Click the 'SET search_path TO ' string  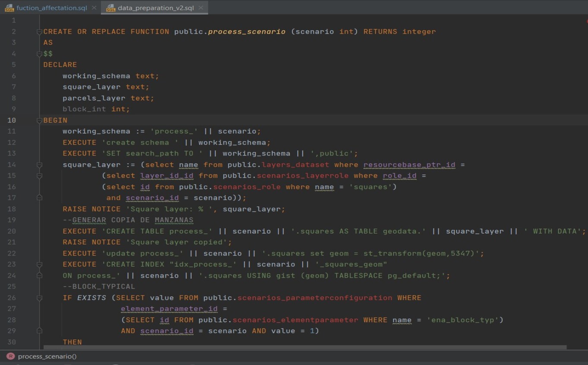pos(152,153)
